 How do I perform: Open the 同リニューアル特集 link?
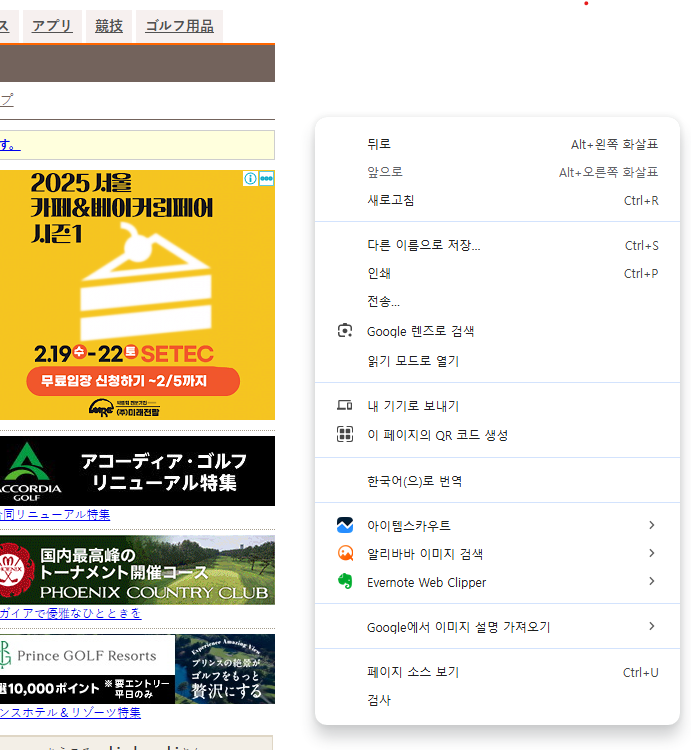[x=55, y=515]
